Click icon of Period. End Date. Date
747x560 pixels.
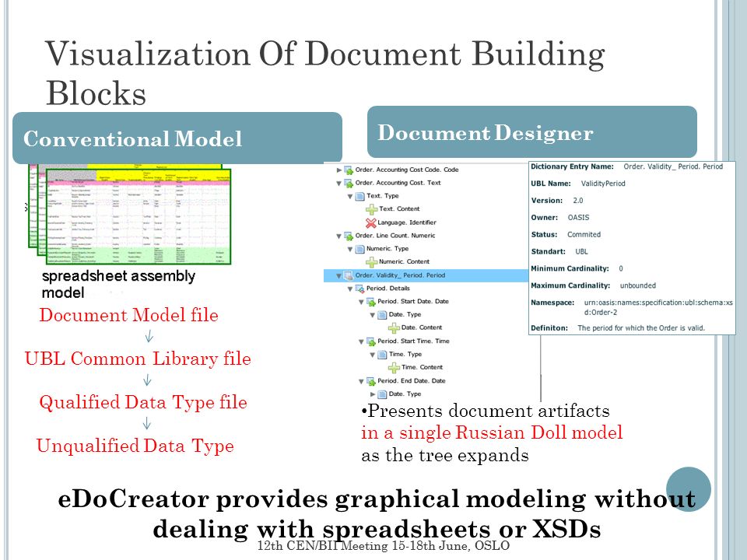[x=371, y=381]
